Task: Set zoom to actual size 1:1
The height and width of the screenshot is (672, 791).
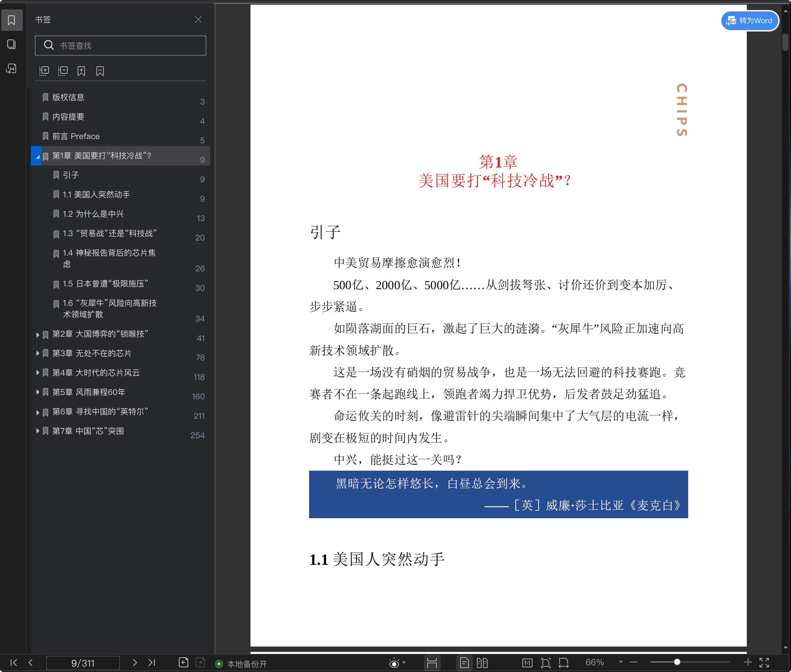Action: 527,663
